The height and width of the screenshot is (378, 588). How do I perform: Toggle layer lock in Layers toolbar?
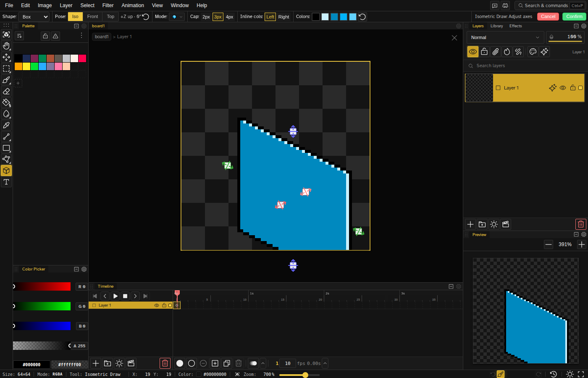click(484, 52)
